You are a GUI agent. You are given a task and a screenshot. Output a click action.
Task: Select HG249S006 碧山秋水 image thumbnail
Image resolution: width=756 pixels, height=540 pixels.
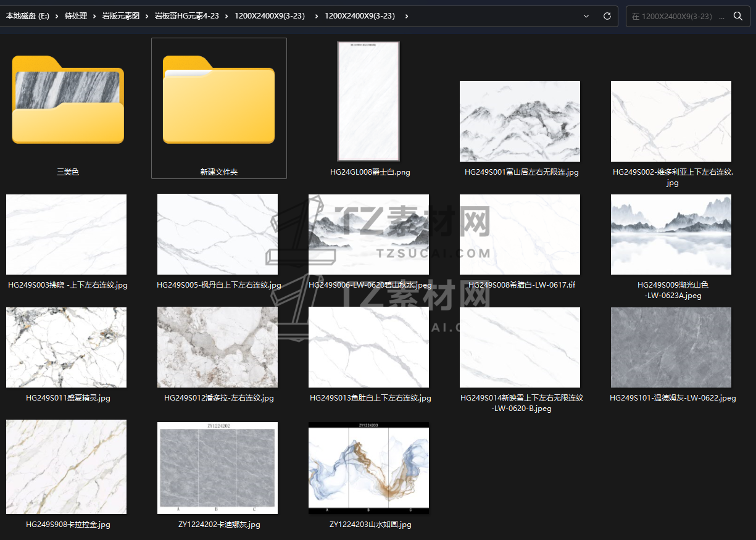(x=368, y=235)
